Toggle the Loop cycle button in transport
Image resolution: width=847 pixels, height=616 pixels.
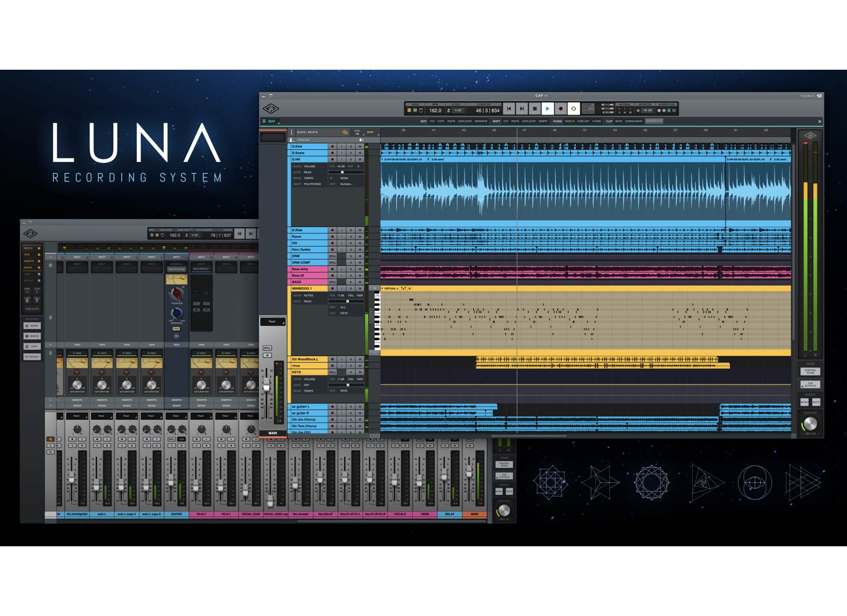pos(574,109)
